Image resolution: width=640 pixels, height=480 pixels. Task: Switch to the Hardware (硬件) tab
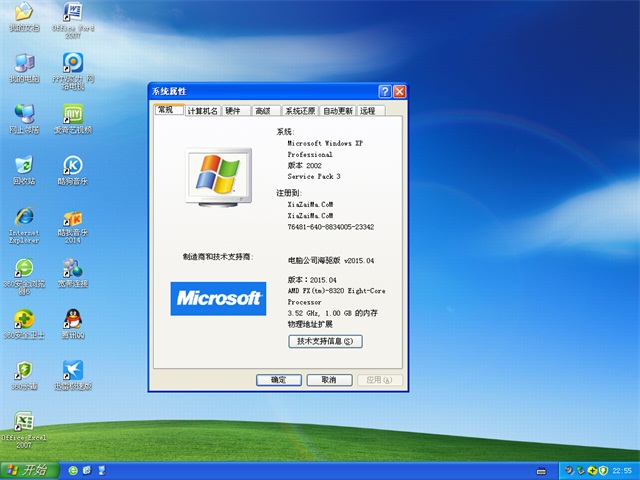click(233, 111)
